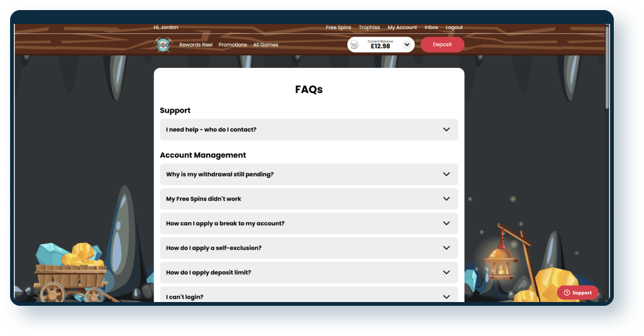Click chevron beside 'apply deposit limit' question
The image size is (644, 336).
click(x=447, y=272)
